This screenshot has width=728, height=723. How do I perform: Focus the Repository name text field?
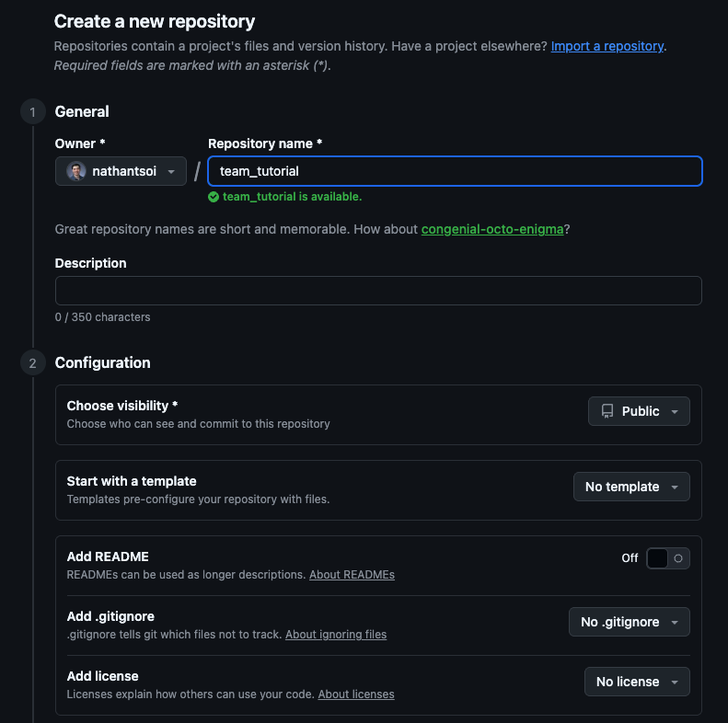(x=455, y=171)
